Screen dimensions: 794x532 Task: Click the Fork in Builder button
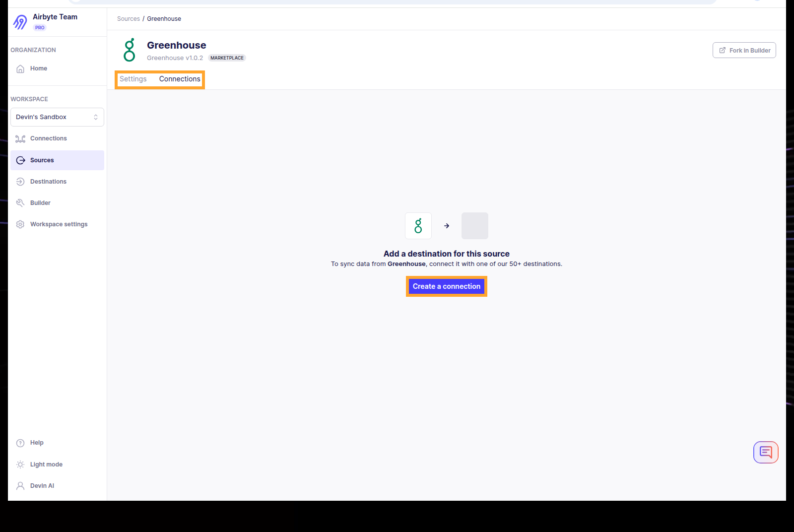pyautogui.click(x=744, y=50)
